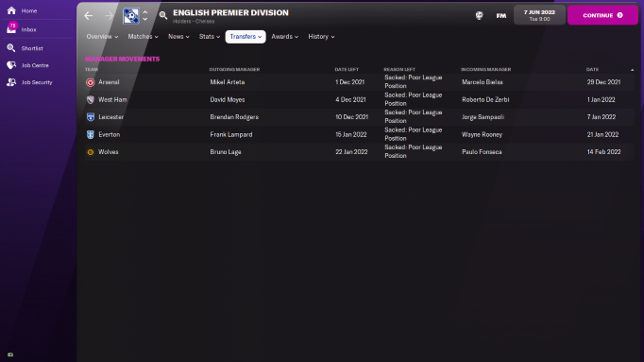The image size is (644, 362).
Task: Open the Leicester team link
Action: pyautogui.click(x=110, y=117)
